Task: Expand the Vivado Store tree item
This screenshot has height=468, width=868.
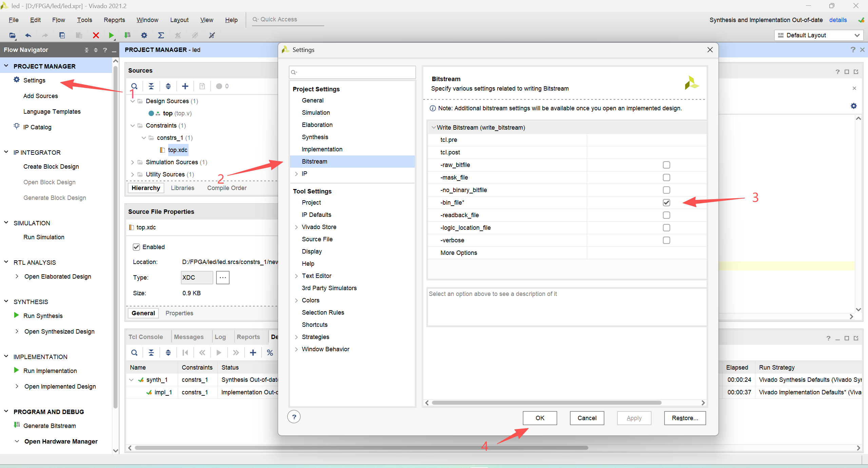Action: point(296,227)
